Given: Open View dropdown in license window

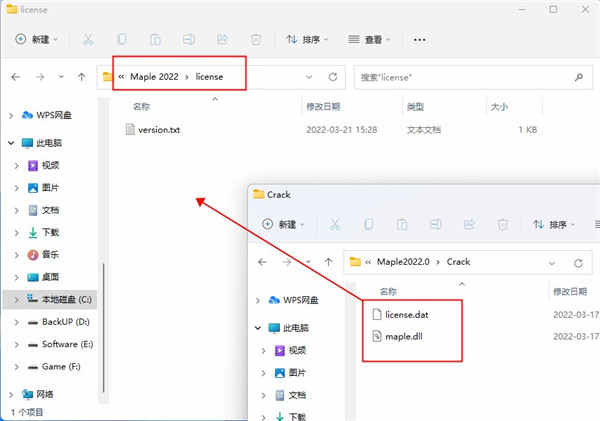Looking at the screenshot, I should pyautogui.click(x=369, y=39).
